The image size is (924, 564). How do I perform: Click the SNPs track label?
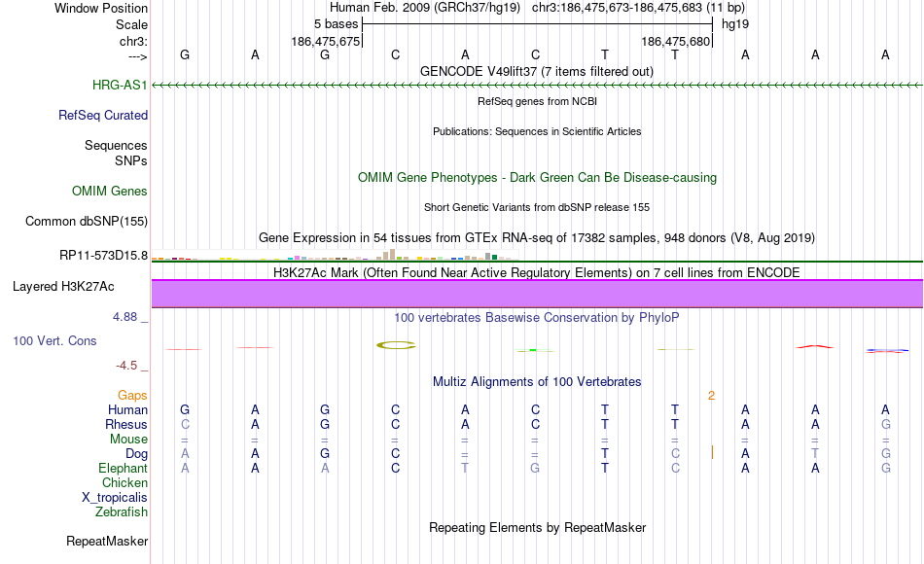click(x=131, y=160)
